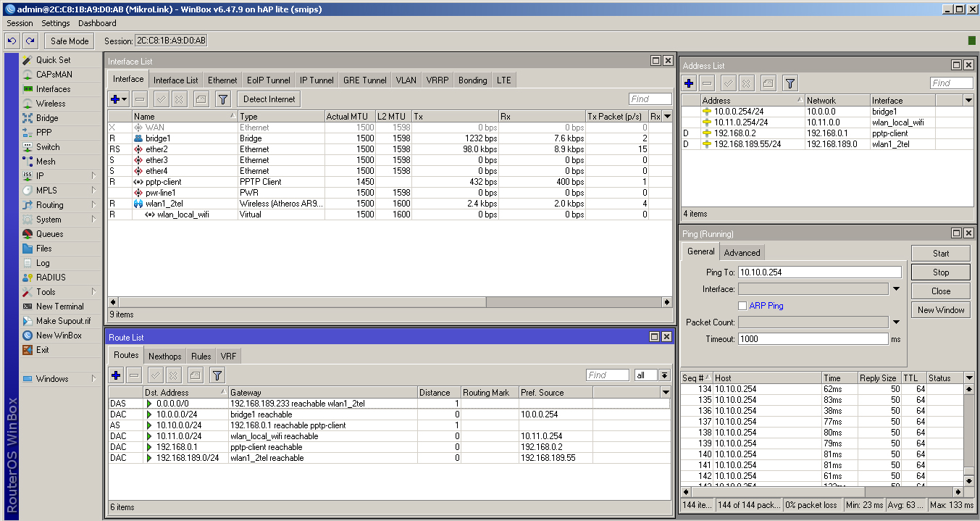The image size is (980, 521).
Task: Open the add interface dropdown arrow
Action: click(125, 99)
